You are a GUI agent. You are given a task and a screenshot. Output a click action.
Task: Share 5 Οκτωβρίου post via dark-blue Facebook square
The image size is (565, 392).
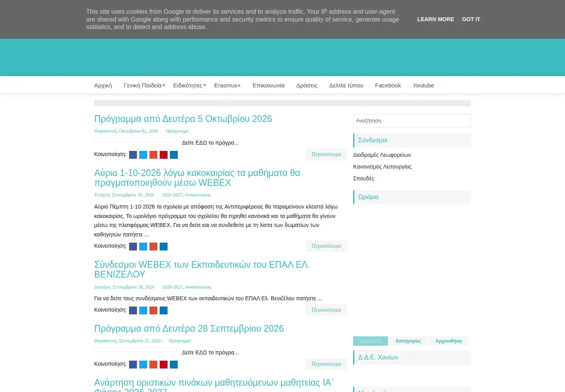click(x=133, y=155)
